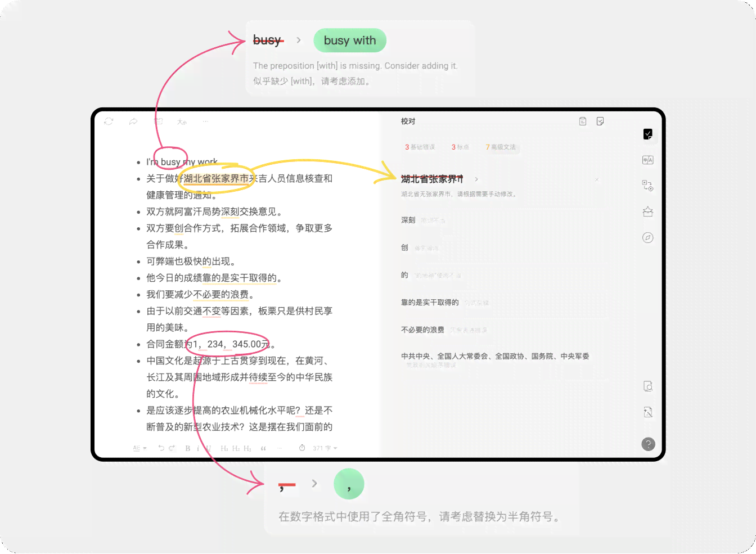Image resolution: width=756 pixels, height=554 pixels.
Task: Open the 靠的是实干取得的 suggestion item
Action: (x=444, y=303)
